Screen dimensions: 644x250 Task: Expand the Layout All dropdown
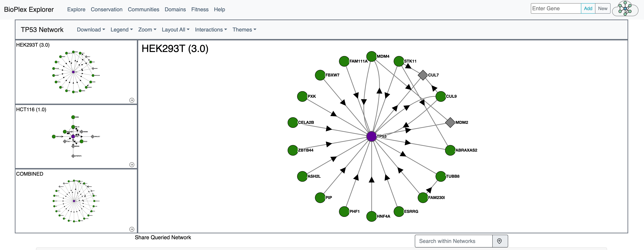pyautogui.click(x=176, y=30)
